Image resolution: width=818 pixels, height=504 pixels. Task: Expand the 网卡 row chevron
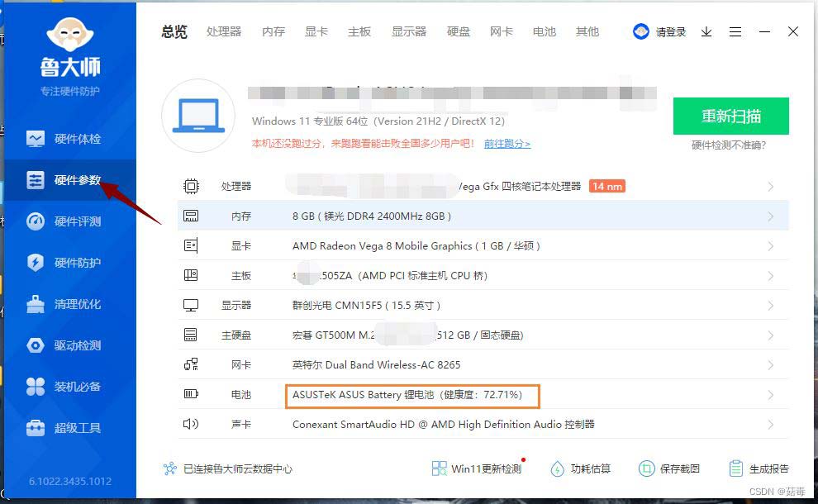[x=771, y=365]
